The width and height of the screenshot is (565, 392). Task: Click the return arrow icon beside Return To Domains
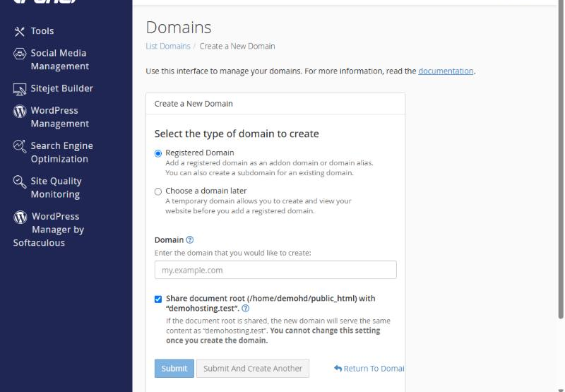click(x=338, y=368)
